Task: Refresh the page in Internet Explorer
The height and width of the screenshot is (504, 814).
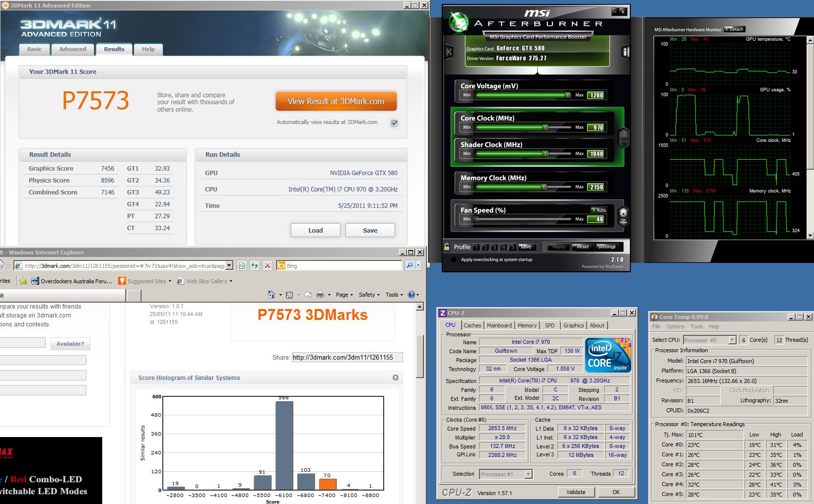Action: click(255, 265)
